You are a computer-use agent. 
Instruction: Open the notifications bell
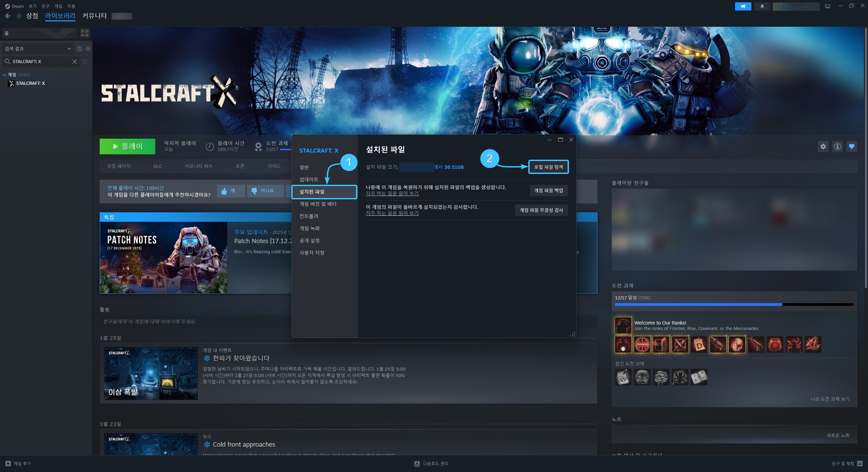click(762, 6)
